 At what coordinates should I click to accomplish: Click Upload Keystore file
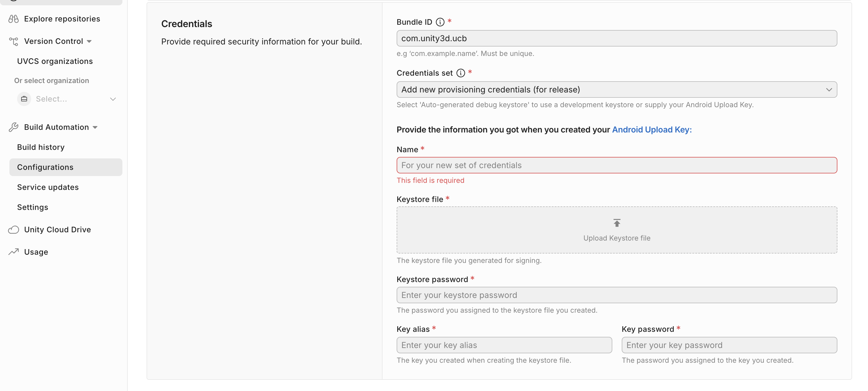pos(617,238)
